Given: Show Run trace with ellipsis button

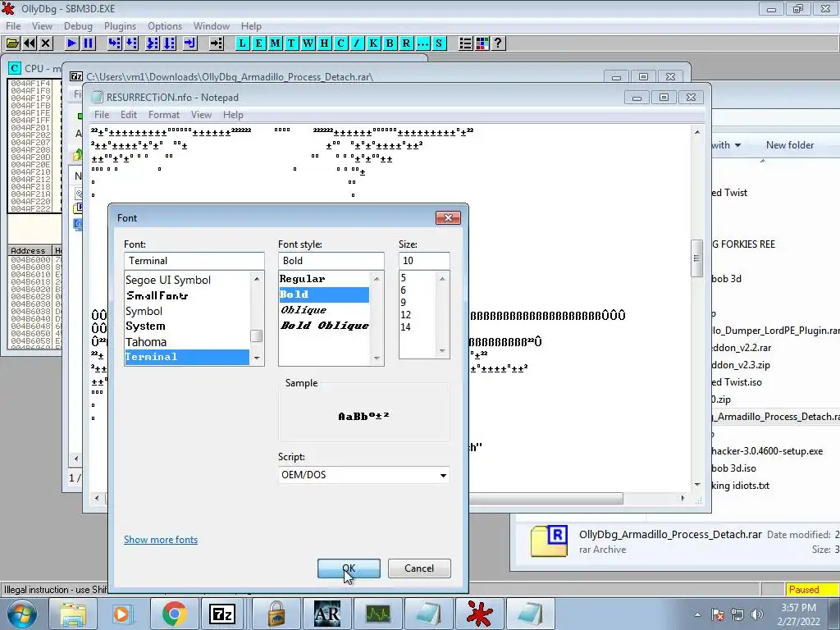Looking at the screenshot, I should point(422,43).
